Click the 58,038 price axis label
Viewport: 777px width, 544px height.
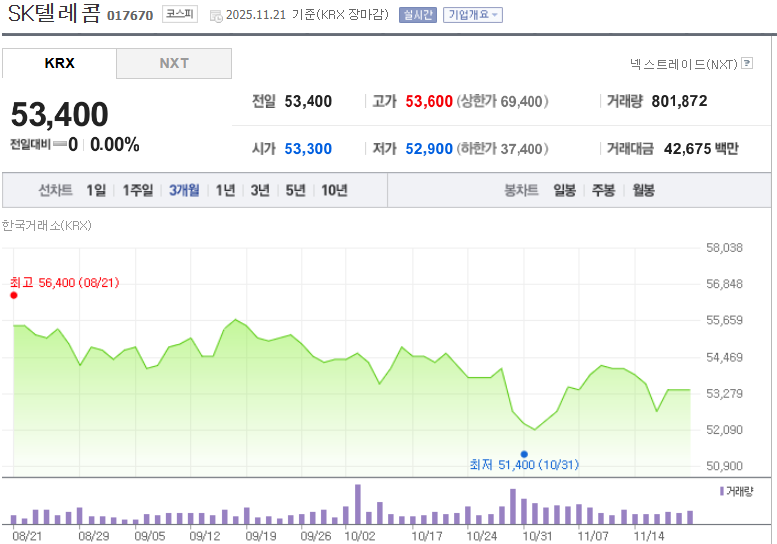pos(724,248)
